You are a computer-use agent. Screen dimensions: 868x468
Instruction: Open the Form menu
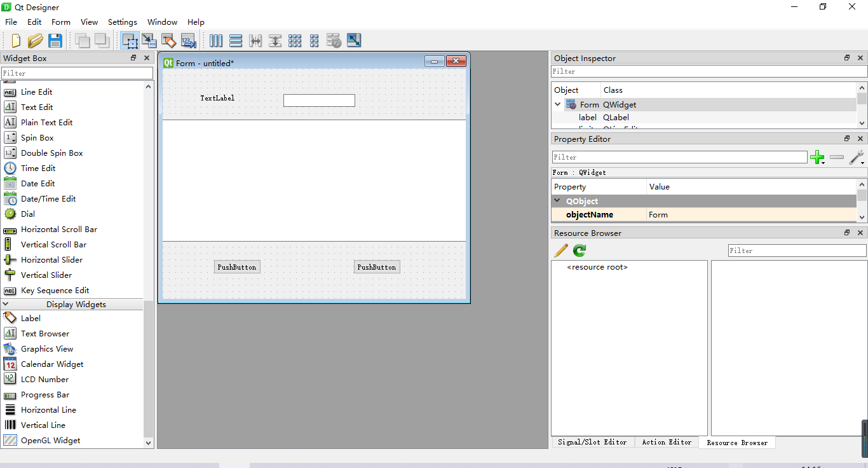pos(61,22)
